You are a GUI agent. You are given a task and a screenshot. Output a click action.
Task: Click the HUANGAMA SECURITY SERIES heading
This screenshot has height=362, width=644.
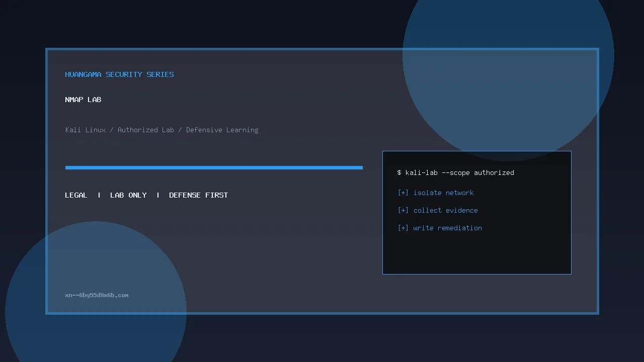(119, 74)
